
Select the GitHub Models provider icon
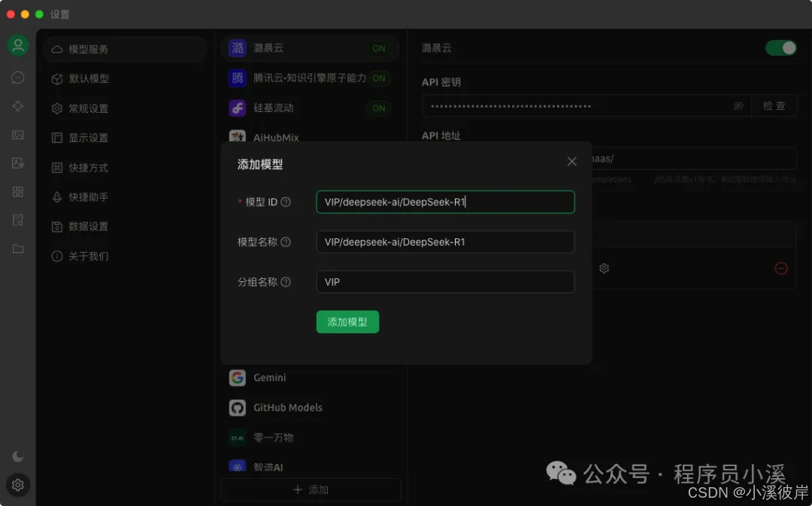pos(237,408)
